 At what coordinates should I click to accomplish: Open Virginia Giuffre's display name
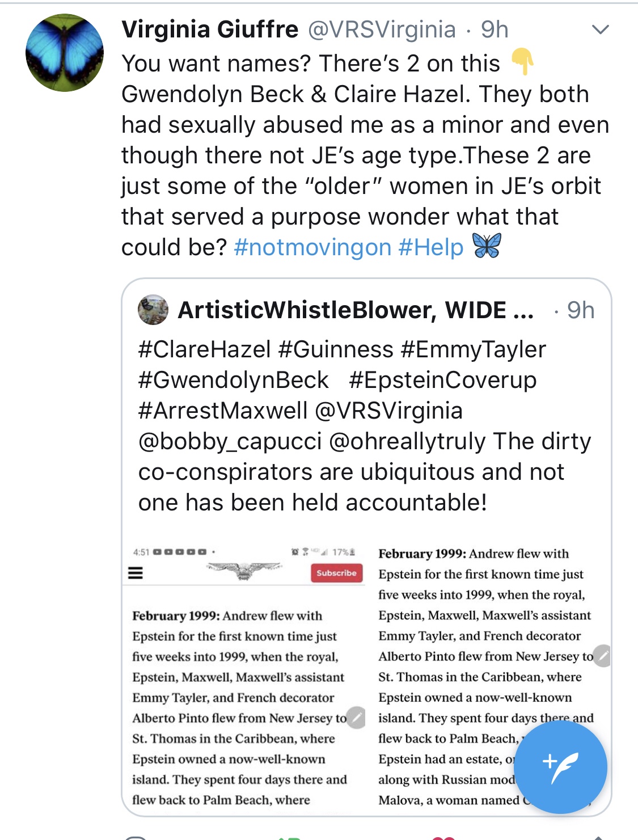[x=210, y=29]
